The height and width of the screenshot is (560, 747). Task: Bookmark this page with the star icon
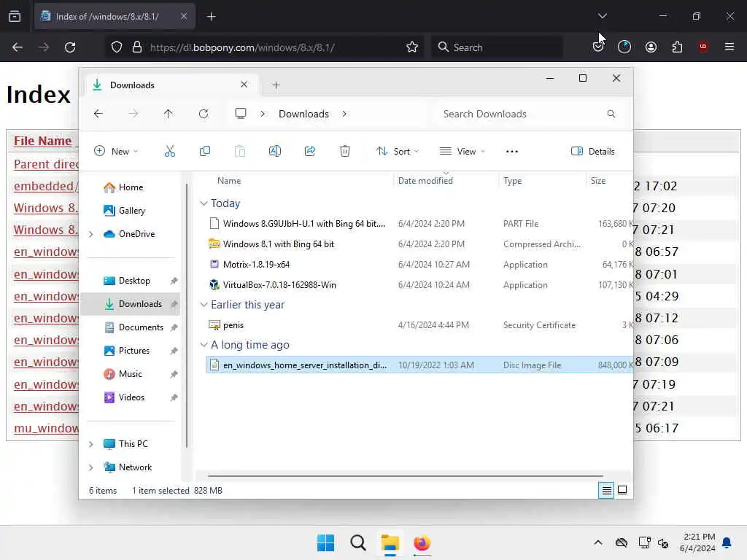(x=412, y=47)
